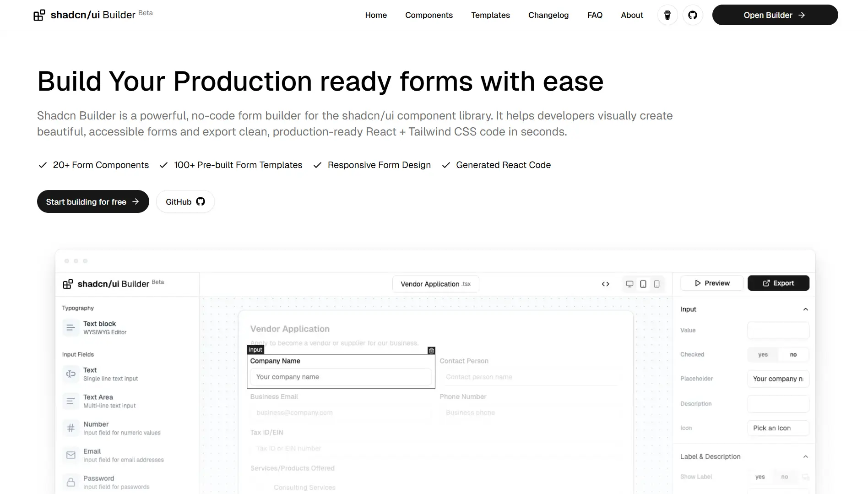Go to the Home nav item
Image resolution: width=868 pixels, height=494 pixels.
click(376, 15)
